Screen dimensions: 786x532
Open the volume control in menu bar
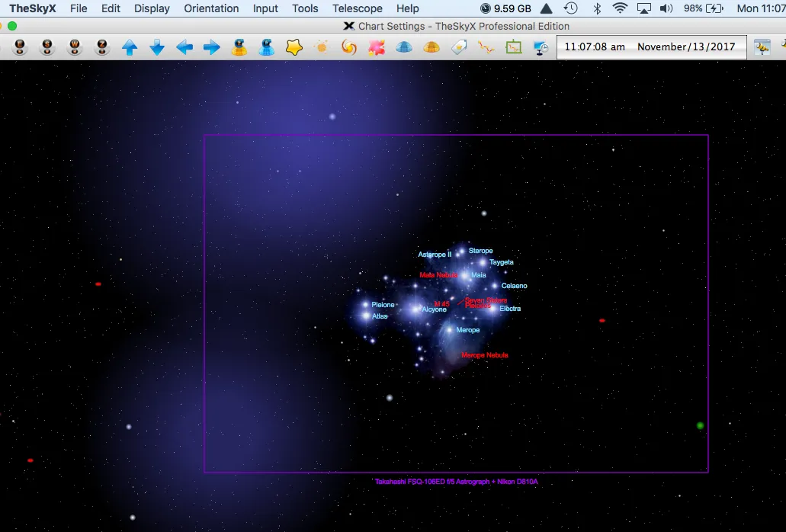[x=666, y=8]
